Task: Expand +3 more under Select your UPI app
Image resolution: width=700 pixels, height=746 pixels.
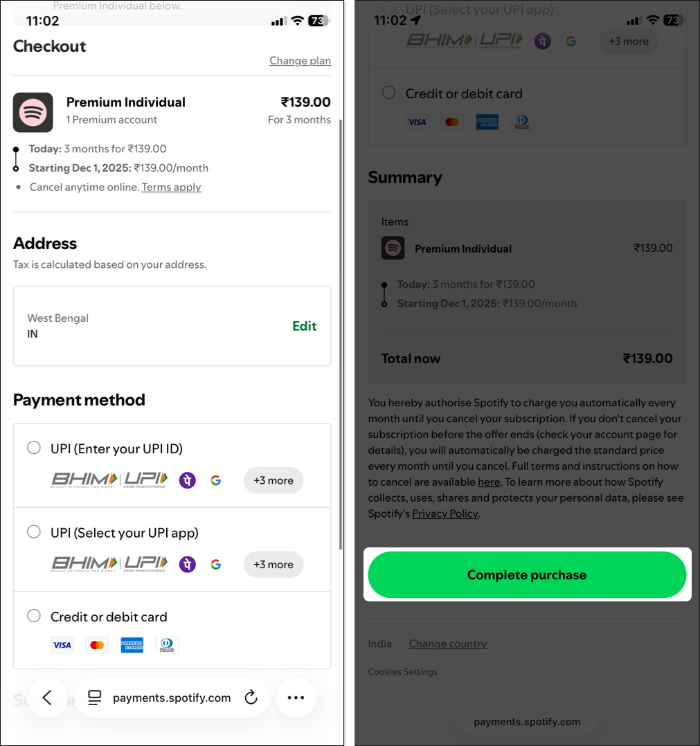Action: (273, 564)
